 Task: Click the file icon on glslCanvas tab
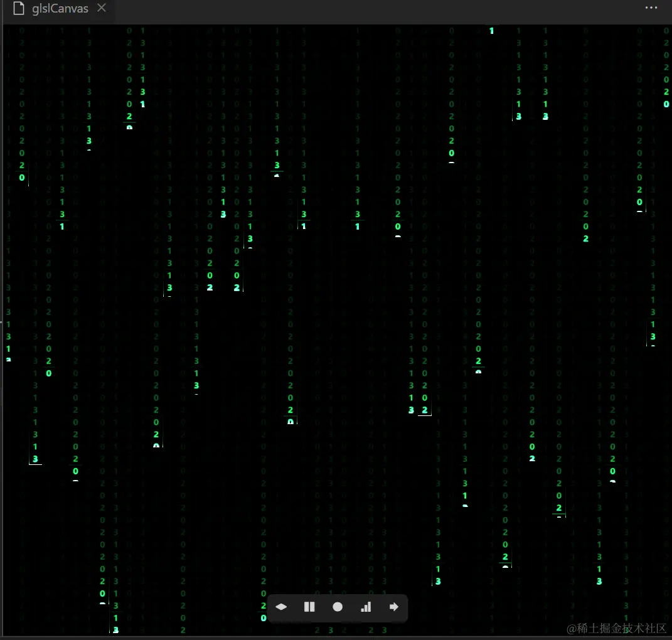point(19,8)
